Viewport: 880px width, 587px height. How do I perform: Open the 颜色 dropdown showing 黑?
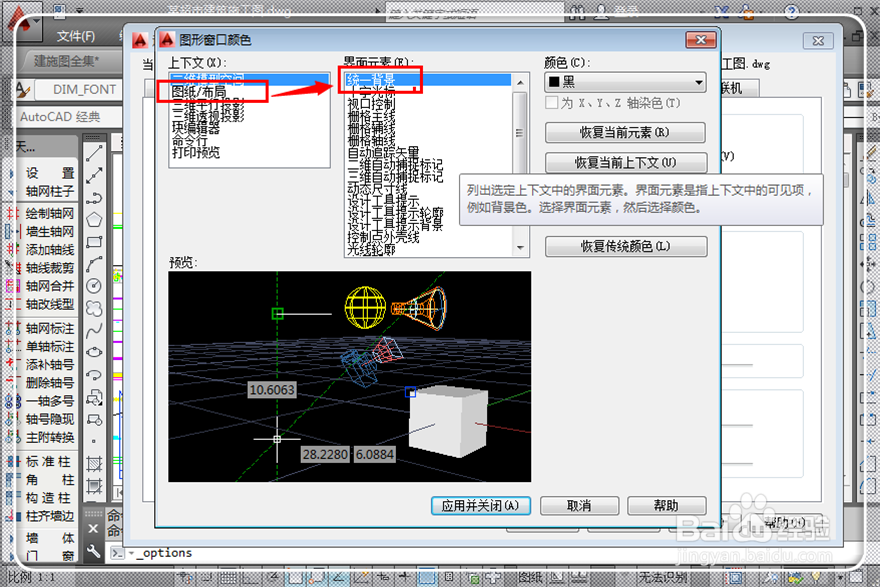pyautogui.click(x=625, y=82)
